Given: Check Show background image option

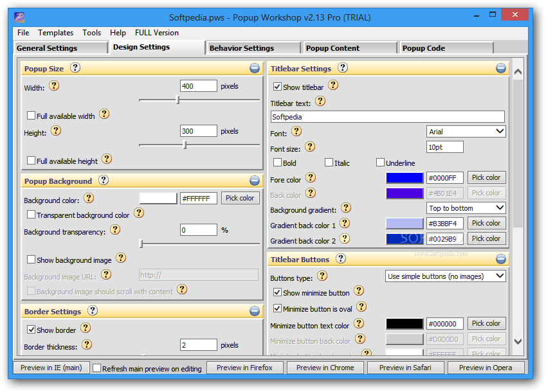Looking at the screenshot, I should [x=31, y=260].
